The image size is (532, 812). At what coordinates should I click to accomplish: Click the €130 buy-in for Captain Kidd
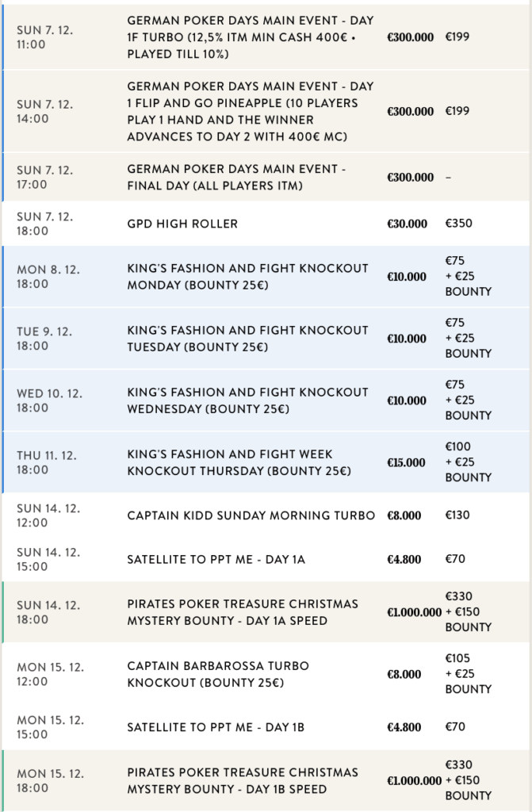pyautogui.click(x=457, y=515)
